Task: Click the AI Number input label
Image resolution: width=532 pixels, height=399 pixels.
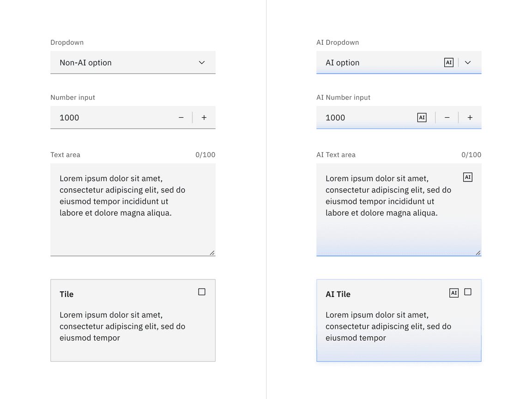Action: [344, 97]
